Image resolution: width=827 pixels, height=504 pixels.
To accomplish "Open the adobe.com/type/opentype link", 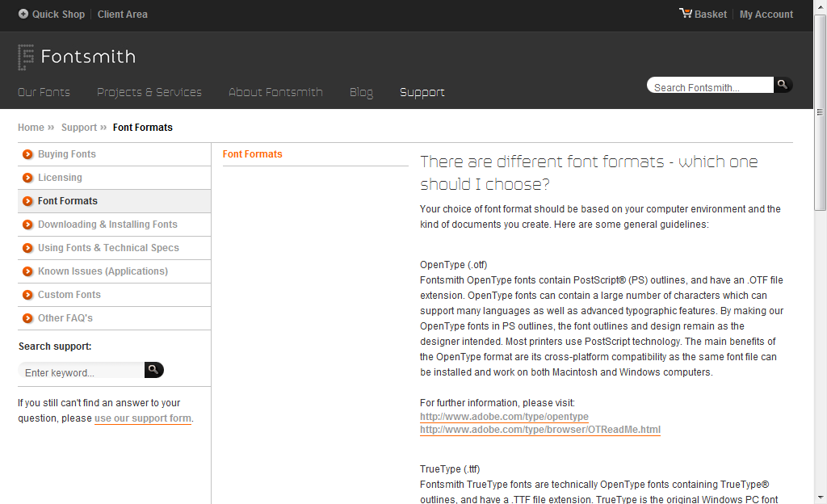I will (x=504, y=417).
